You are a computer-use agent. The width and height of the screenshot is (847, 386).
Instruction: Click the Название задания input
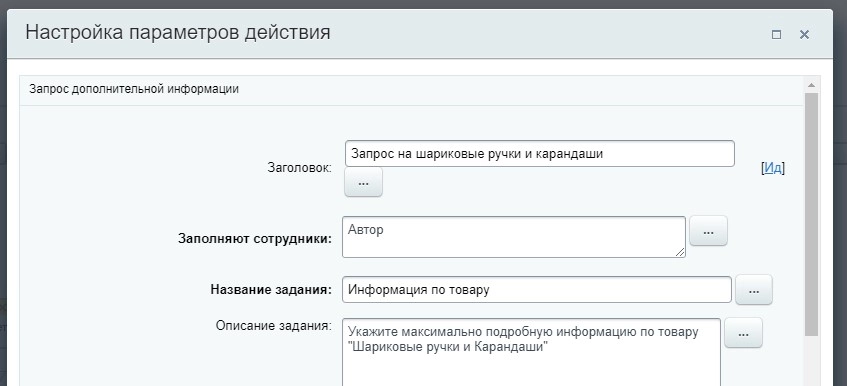(x=537, y=290)
